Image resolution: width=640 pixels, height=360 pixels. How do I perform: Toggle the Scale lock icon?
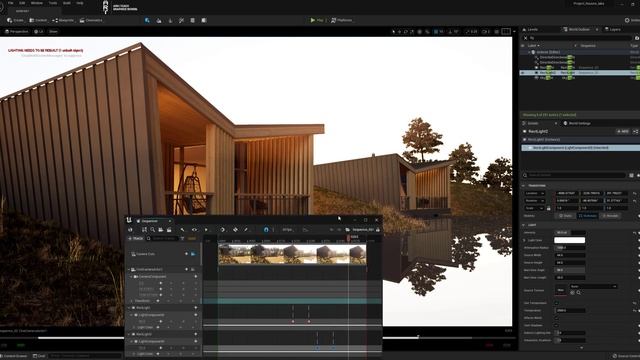pyautogui.click(x=549, y=208)
